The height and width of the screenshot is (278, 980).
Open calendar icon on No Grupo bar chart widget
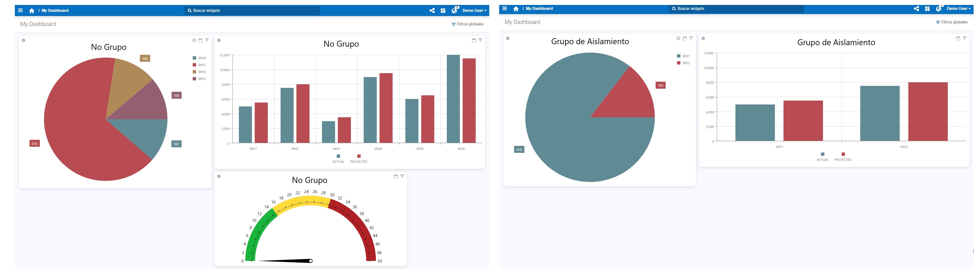474,40
